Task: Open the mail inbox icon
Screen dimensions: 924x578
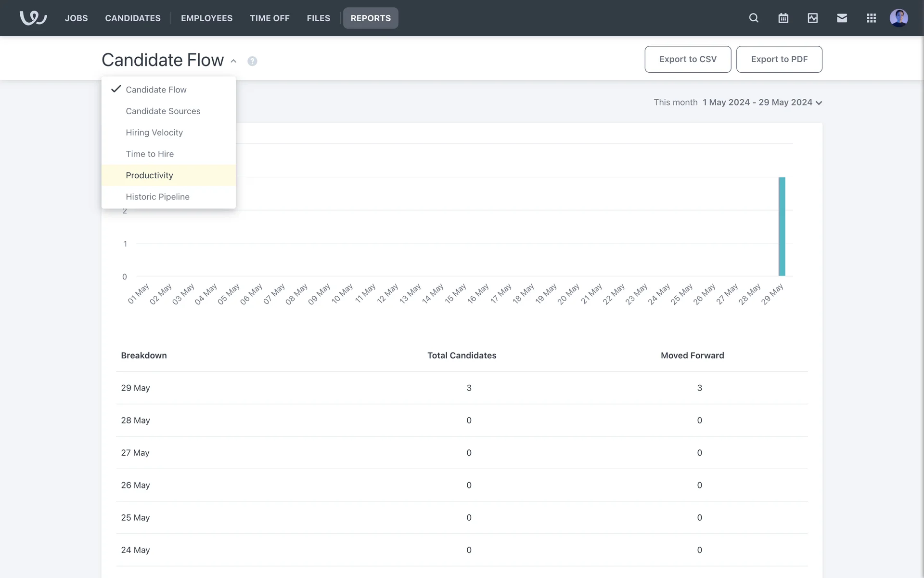Action: tap(842, 18)
